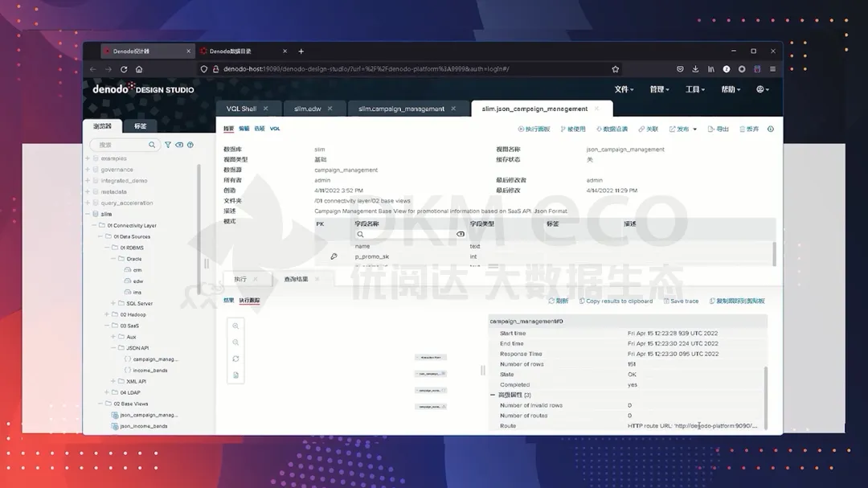
Task: Bookmark this page with the star icon
Action: [x=616, y=69]
